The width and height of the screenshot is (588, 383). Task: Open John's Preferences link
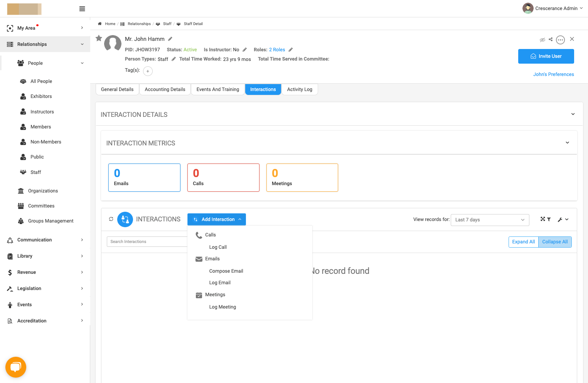coord(553,74)
